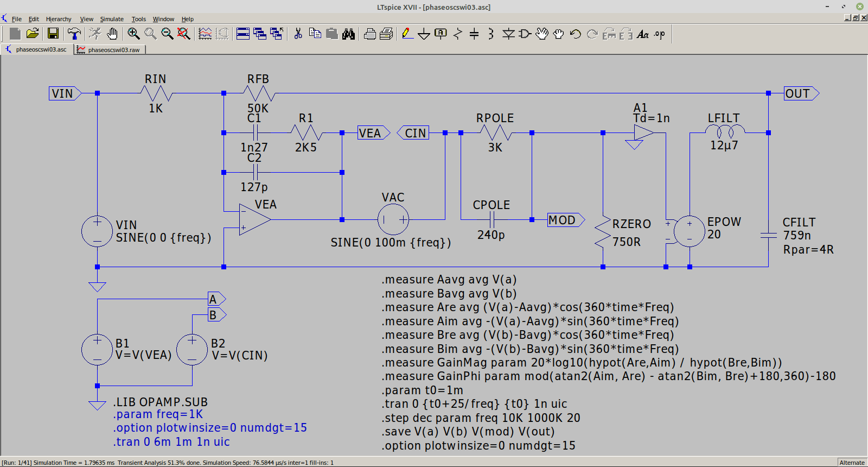This screenshot has width=868, height=467.
Task: Select '.LIB OPAMP.SUB' directive text
Action: click(161, 402)
